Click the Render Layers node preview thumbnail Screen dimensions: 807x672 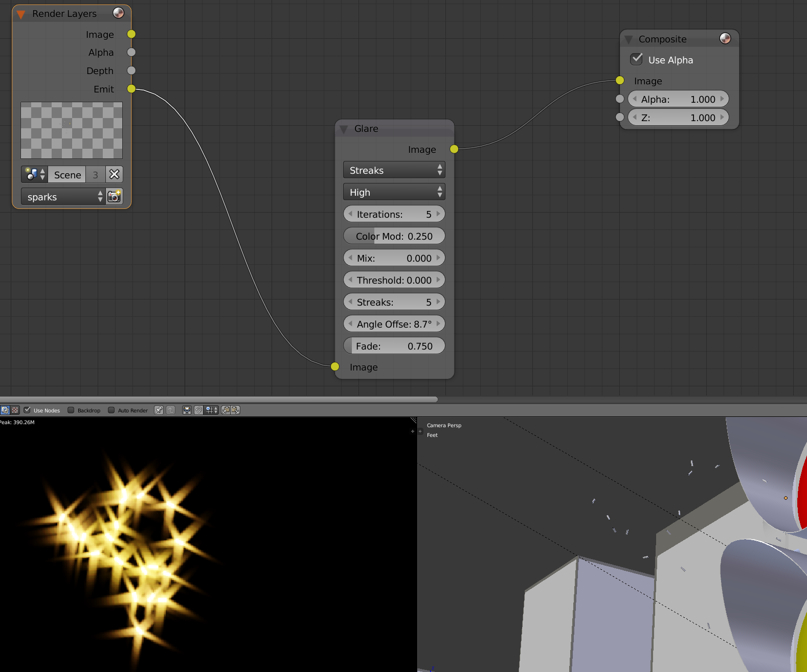[72, 130]
